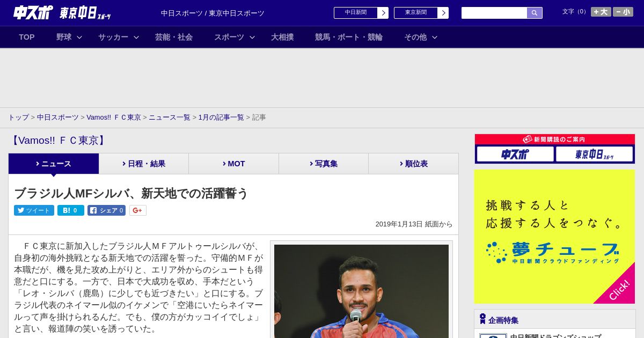This screenshot has width=644, height=338.
Task: Click the search magnifier button
Action: pyautogui.click(x=535, y=13)
